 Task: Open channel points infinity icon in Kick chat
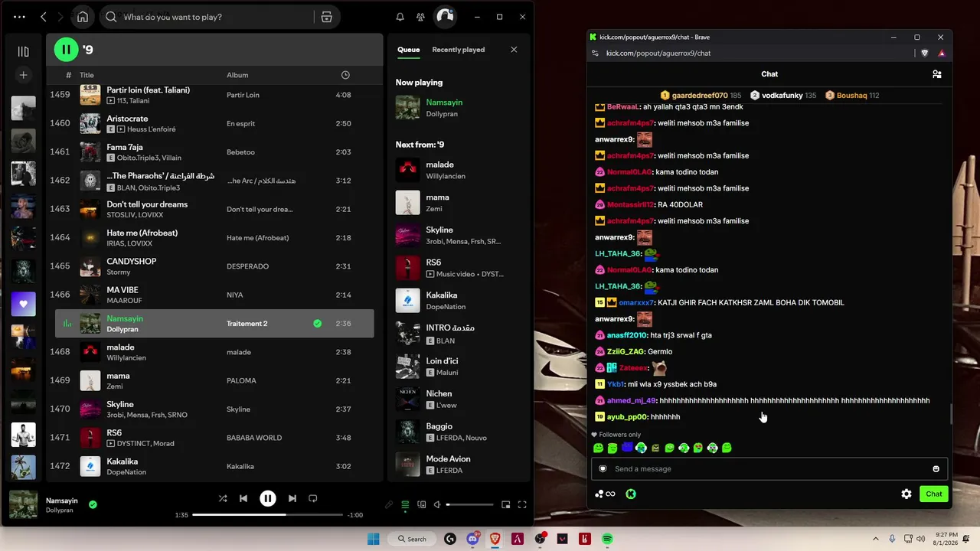[605, 494]
